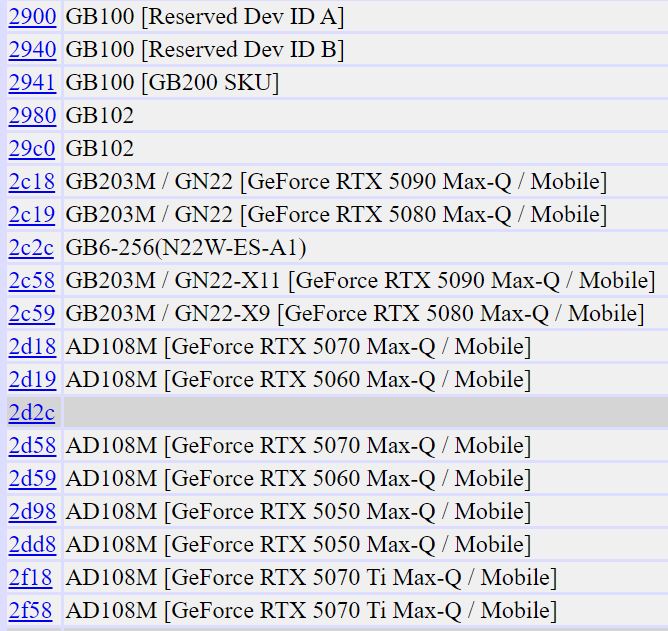
Task: Follow the 2c2c GB6-256 link
Action: click(32, 248)
